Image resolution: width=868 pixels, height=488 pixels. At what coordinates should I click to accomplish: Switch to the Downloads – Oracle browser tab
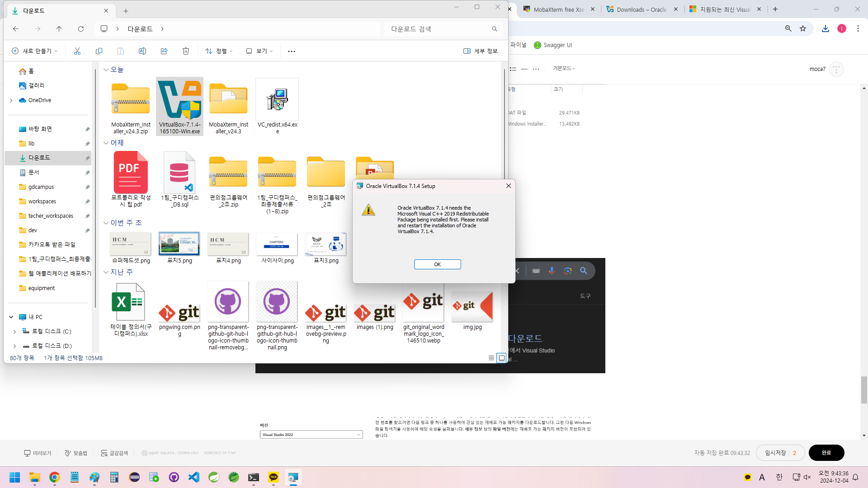[641, 9]
